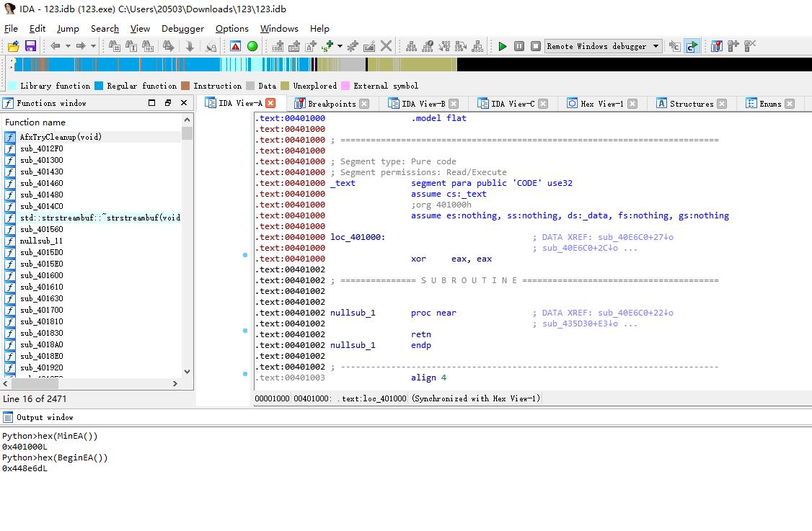
Task: Jump back with the left arrow
Action: point(55,46)
